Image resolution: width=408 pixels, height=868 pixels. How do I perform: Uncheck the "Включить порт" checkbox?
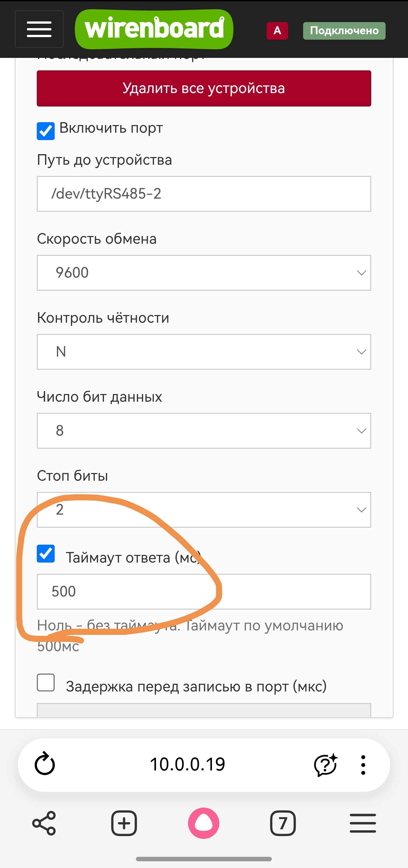(46, 131)
